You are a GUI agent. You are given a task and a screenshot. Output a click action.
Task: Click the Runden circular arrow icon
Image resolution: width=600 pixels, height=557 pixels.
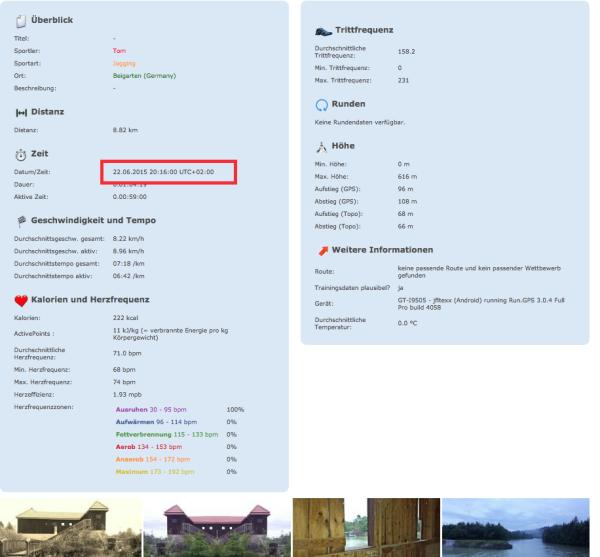321,103
